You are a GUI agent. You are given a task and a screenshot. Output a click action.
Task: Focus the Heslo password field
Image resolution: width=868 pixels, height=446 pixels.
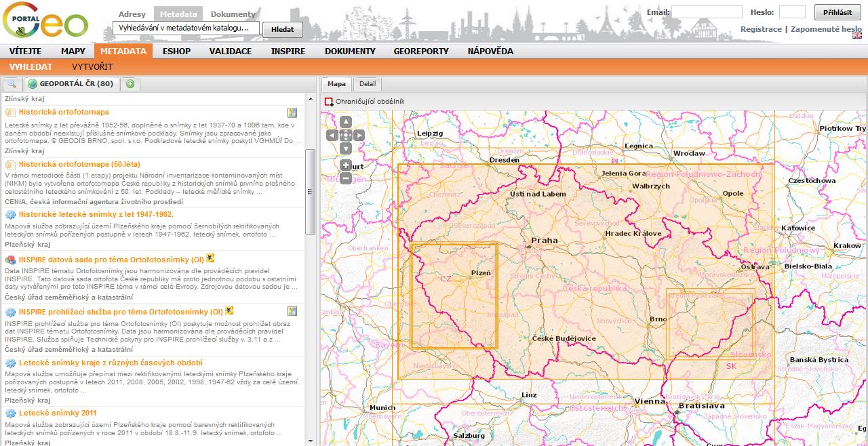792,12
